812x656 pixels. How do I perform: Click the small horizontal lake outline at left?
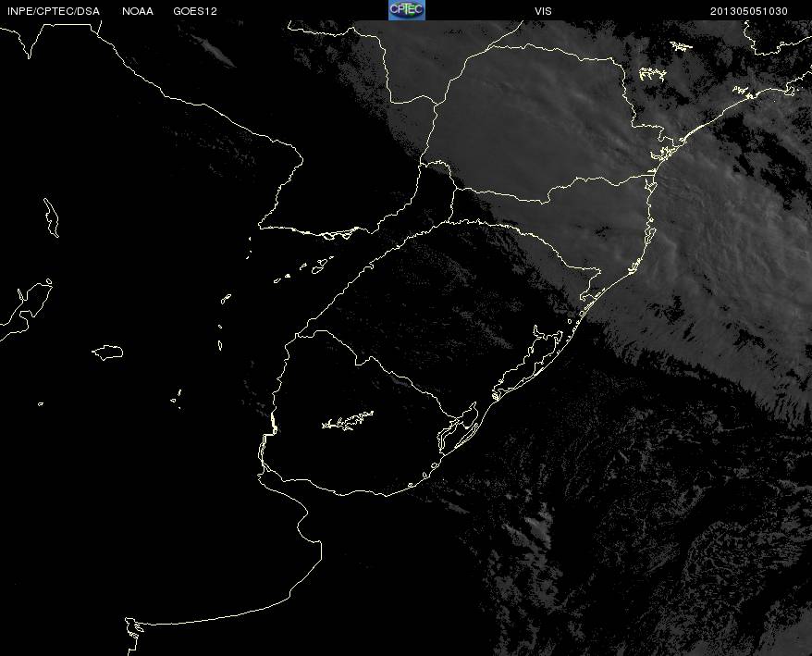pos(108,352)
